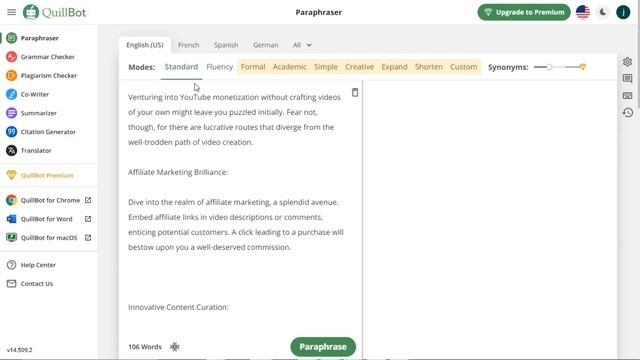Open the feedback comment icon
The image size is (640, 360).
[x=627, y=78]
